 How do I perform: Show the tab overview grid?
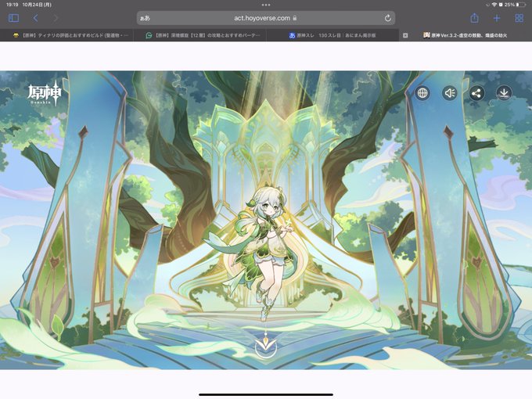pyautogui.click(x=519, y=18)
